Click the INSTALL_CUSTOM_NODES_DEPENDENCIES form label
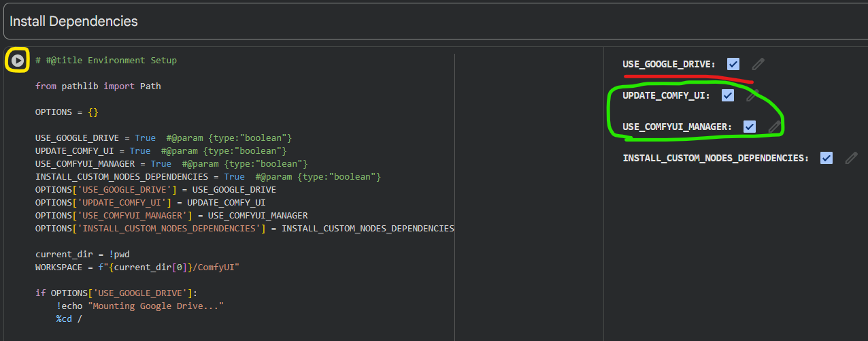Viewport: 868px width, 341px height. coord(715,159)
